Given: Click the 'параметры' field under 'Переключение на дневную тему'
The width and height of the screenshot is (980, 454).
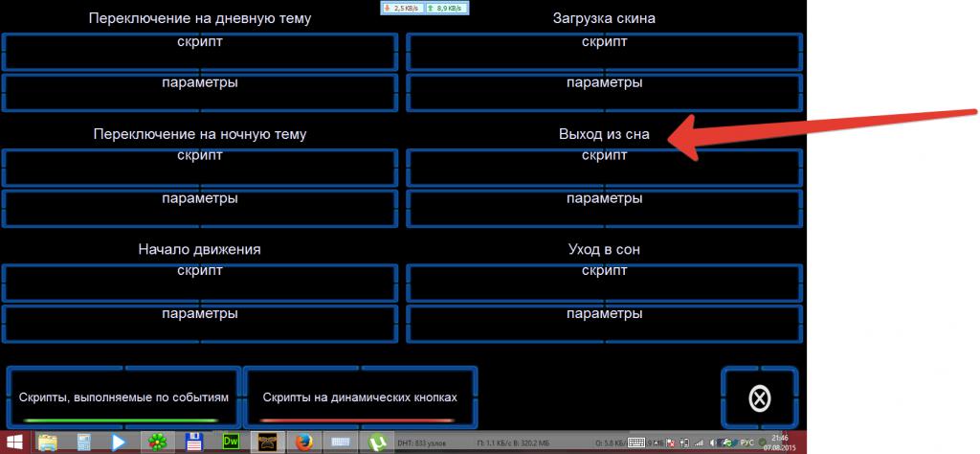Looking at the screenshot, I should coord(200,93).
